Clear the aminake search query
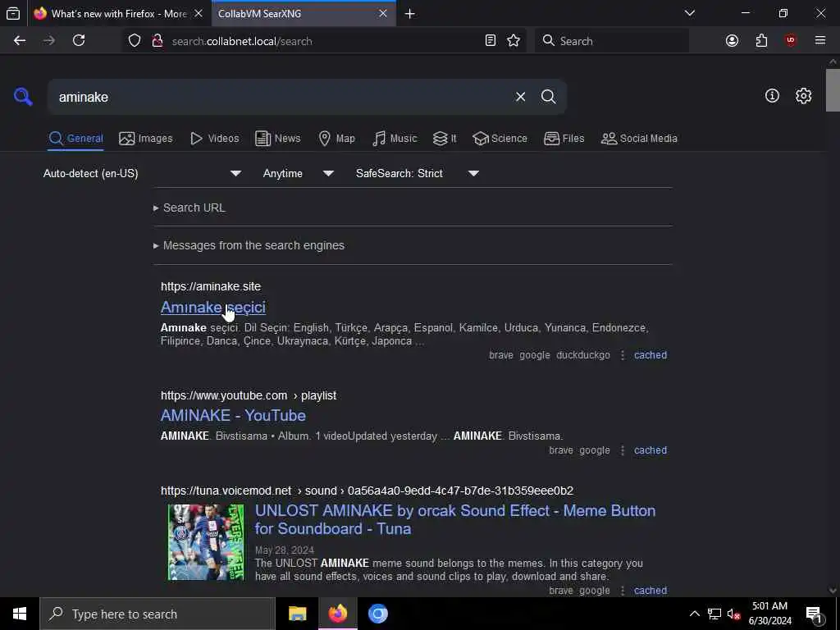 pyautogui.click(x=520, y=97)
